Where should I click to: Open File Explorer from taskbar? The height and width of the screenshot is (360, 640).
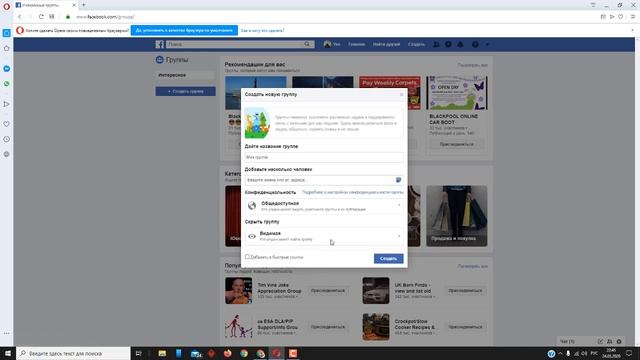tap(162, 353)
